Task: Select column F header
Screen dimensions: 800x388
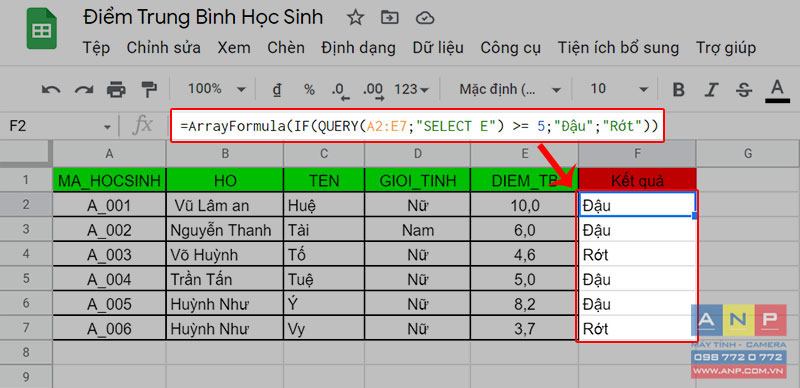Action: pos(637,153)
